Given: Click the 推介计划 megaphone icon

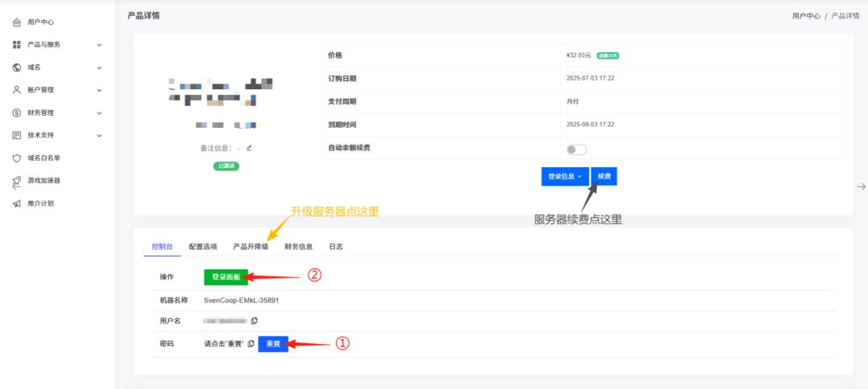Looking at the screenshot, I should tap(17, 203).
